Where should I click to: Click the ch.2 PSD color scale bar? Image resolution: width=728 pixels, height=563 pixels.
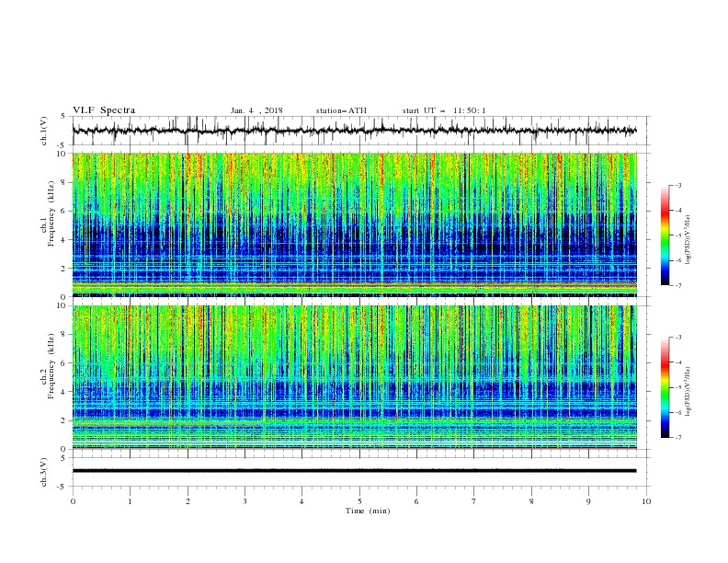[x=665, y=387]
